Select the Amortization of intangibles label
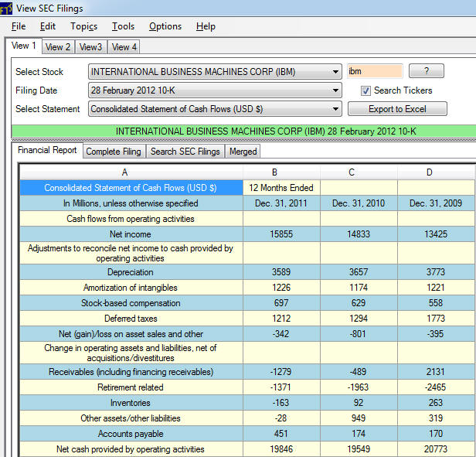Screen dimensions: 476x457 (x=131, y=288)
